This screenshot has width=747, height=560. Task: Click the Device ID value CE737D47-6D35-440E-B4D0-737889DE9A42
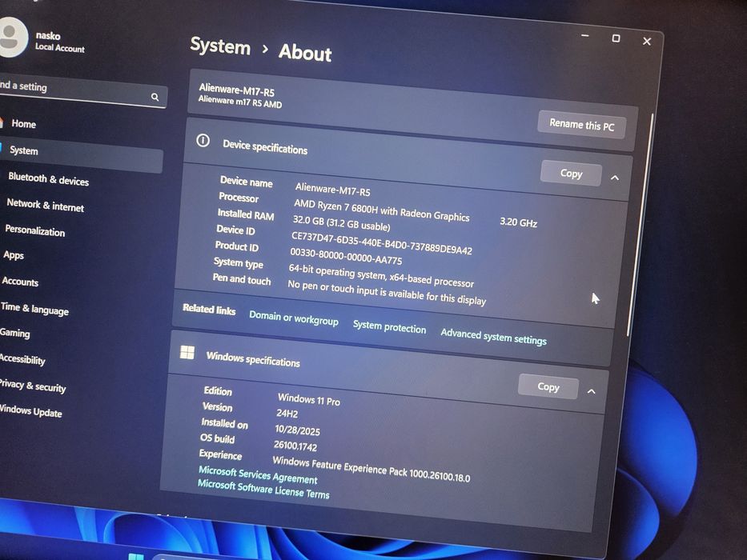[x=382, y=243]
